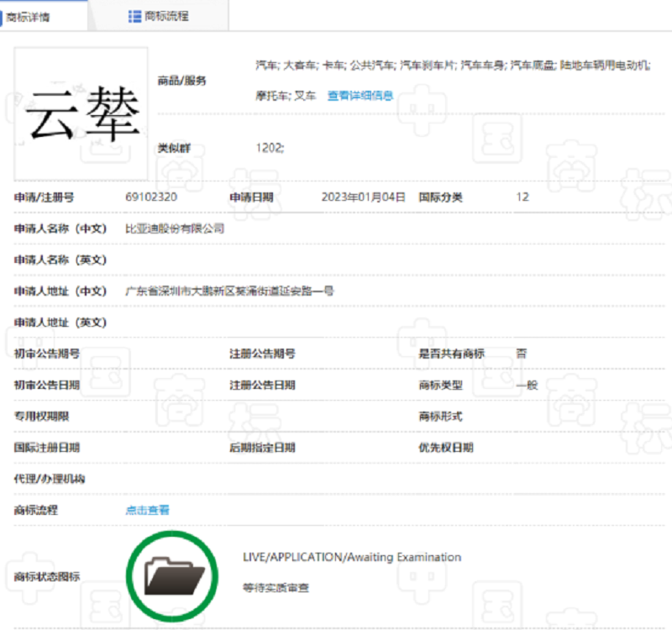Viewport: 672px width, 630px height.
Task: Click the 商品/服务 field label
Action: 181,81
